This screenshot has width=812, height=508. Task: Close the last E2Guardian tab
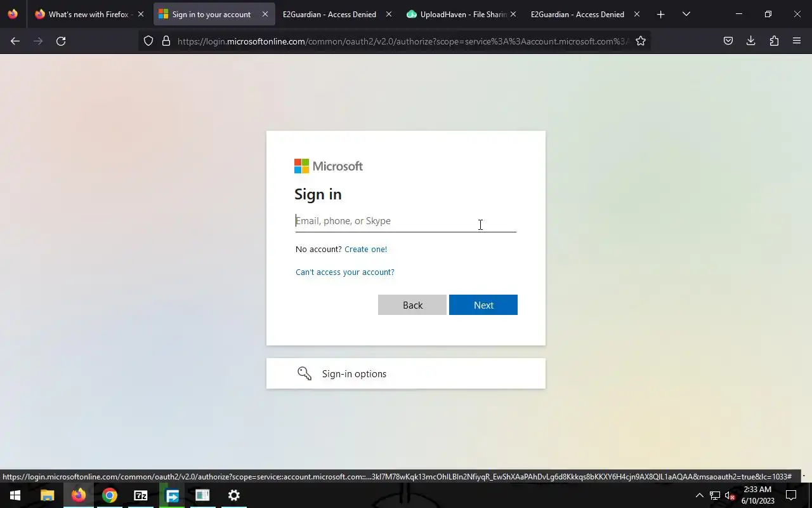(x=637, y=14)
